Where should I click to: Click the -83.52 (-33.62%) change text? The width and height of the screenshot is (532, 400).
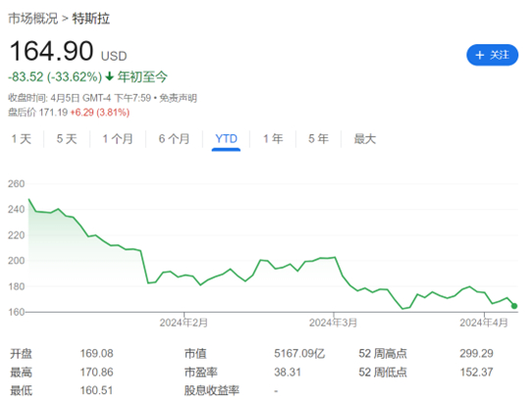tap(55, 76)
